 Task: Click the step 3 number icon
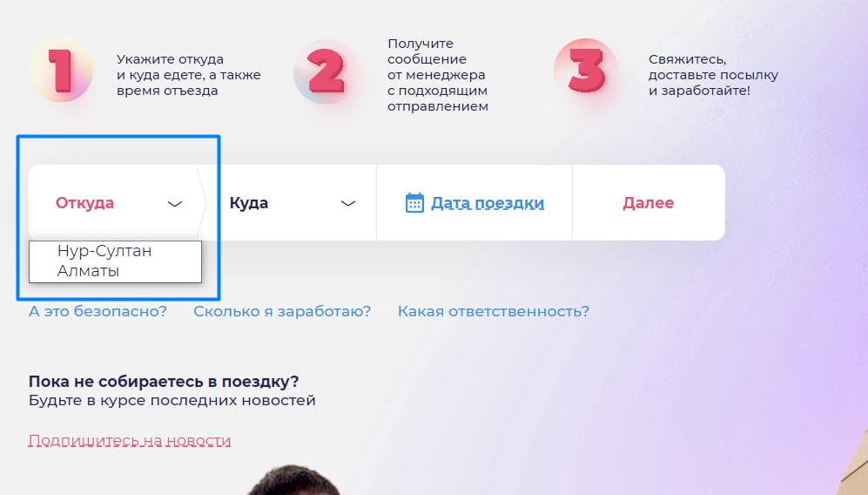coord(586,71)
